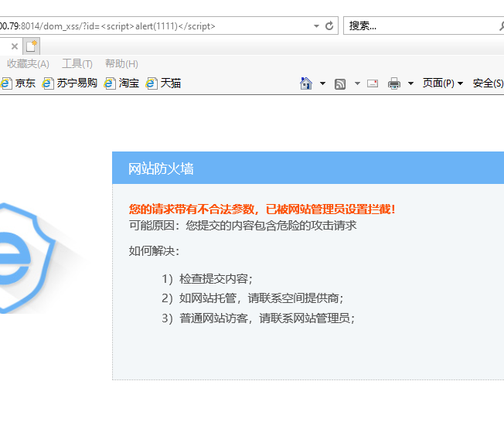Click the IE icon beside 苏宁易购
The width and height of the screenshot is (504, 439).
click(x=48, y=83)
